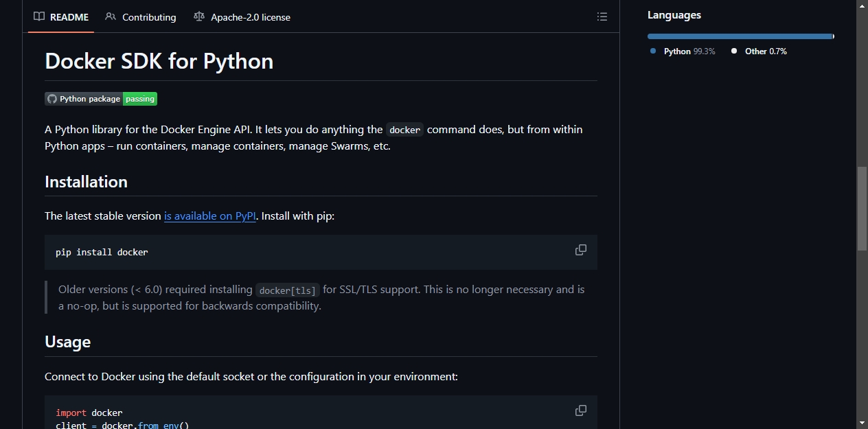Click the Other 0.7% language entry
The height and width of the screenshot is (429, 868).
[x=759, y=51]
